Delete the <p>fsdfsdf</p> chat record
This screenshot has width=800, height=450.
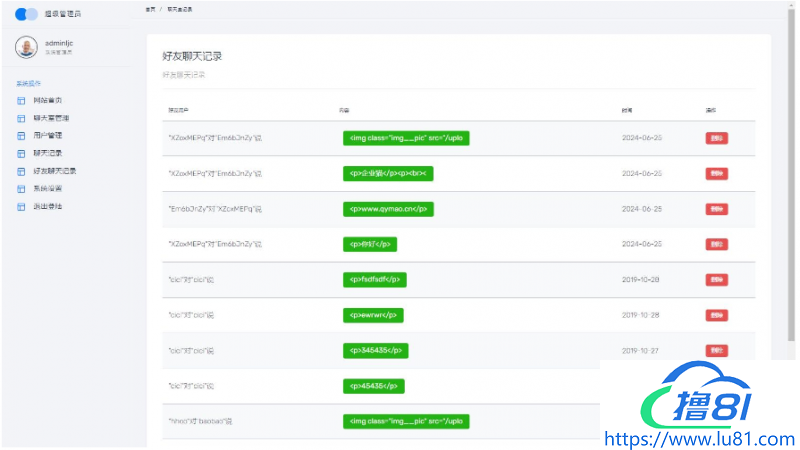716,280
